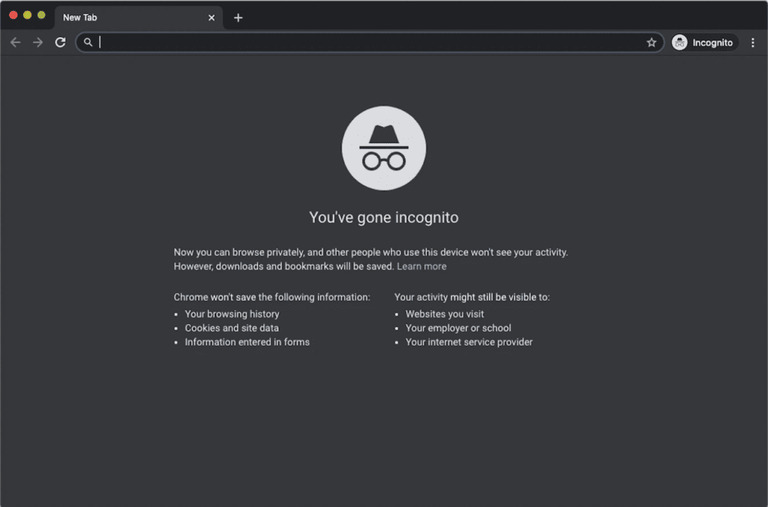Click the search magnifier icon in address bar
The height and width of the screenshot is (507, 768).
coord(88,42)
